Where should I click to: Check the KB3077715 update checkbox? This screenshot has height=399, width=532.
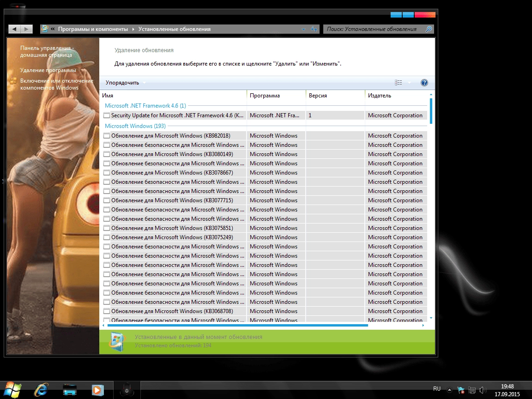click(x=107, y=200)
